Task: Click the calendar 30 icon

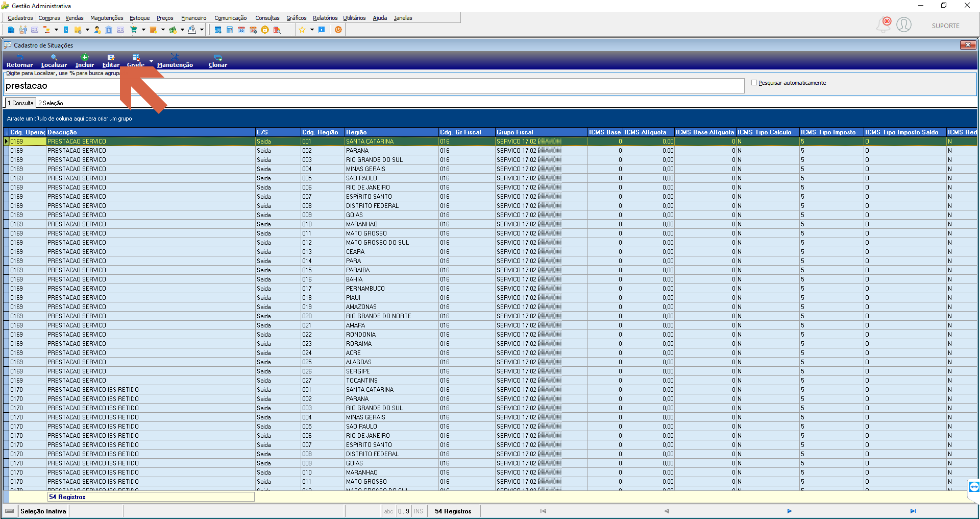Action: (241, 30)
